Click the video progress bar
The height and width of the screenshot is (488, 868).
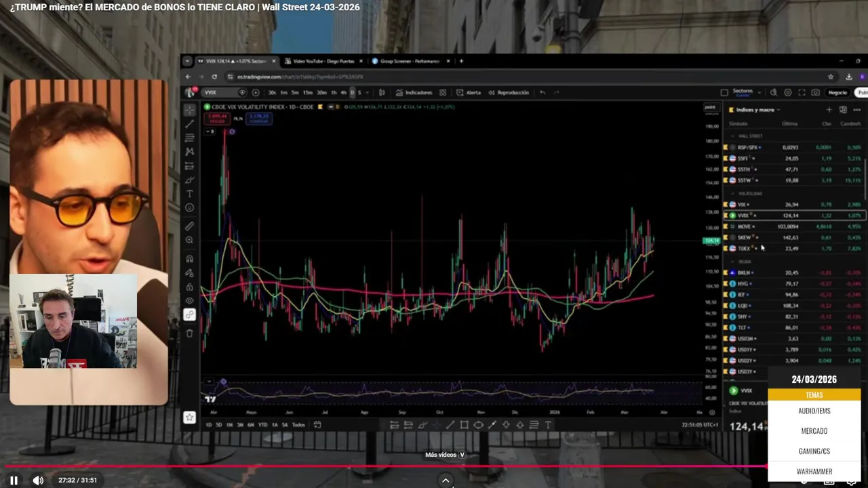point(434,466)
